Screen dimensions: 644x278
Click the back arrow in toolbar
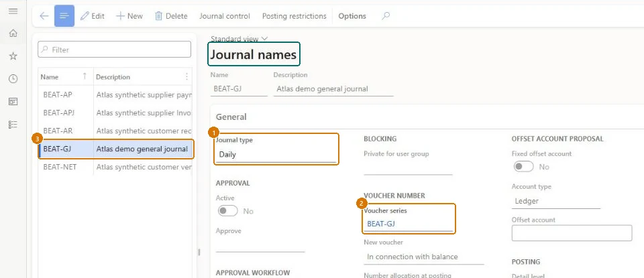(44, 16)
